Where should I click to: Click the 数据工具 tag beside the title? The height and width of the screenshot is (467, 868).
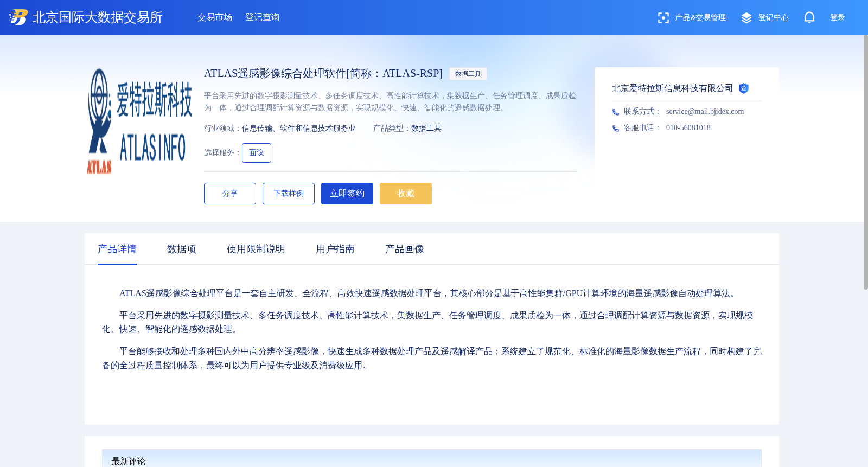pyautogui.click(x=468, y=74)
